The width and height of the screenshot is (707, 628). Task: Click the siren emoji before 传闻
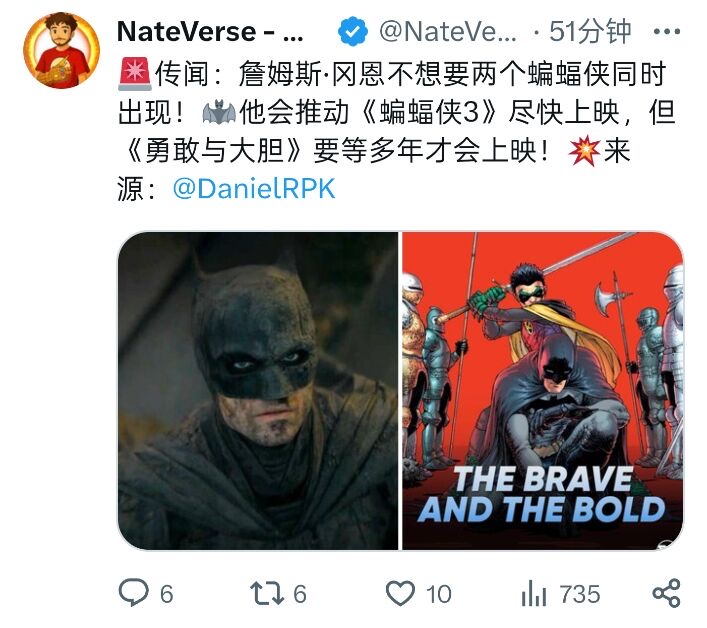135,74
